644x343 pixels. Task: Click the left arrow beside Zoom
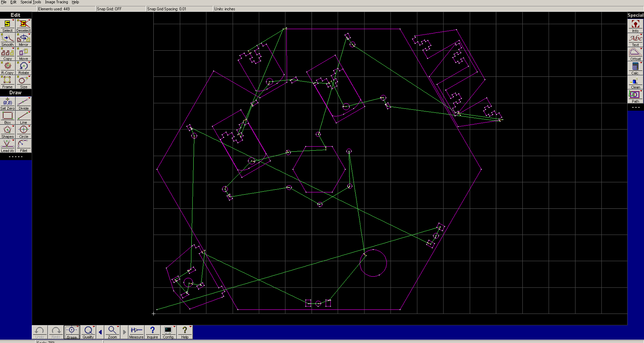[x=100, y=332]
